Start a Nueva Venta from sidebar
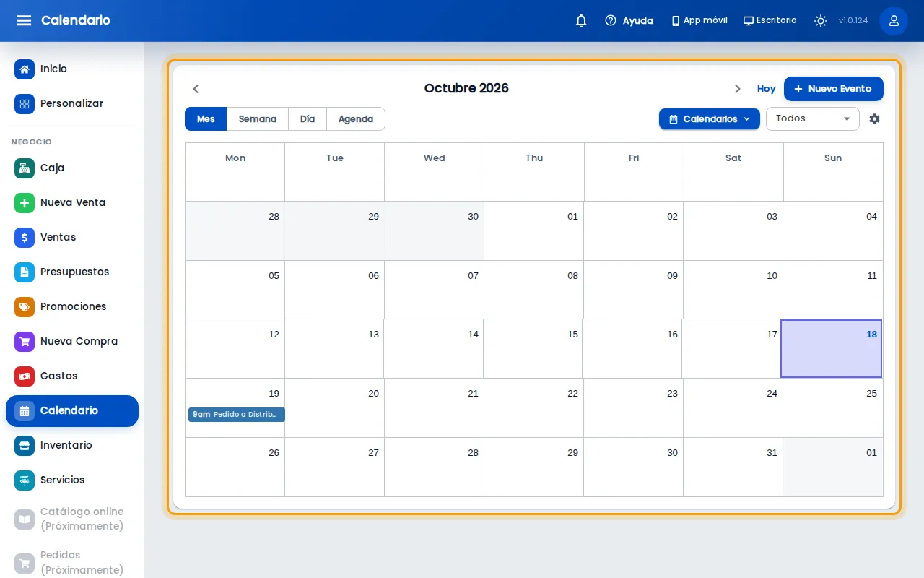Image resolution: width=924 pixels, height=578 pixels. coord(72,202)
